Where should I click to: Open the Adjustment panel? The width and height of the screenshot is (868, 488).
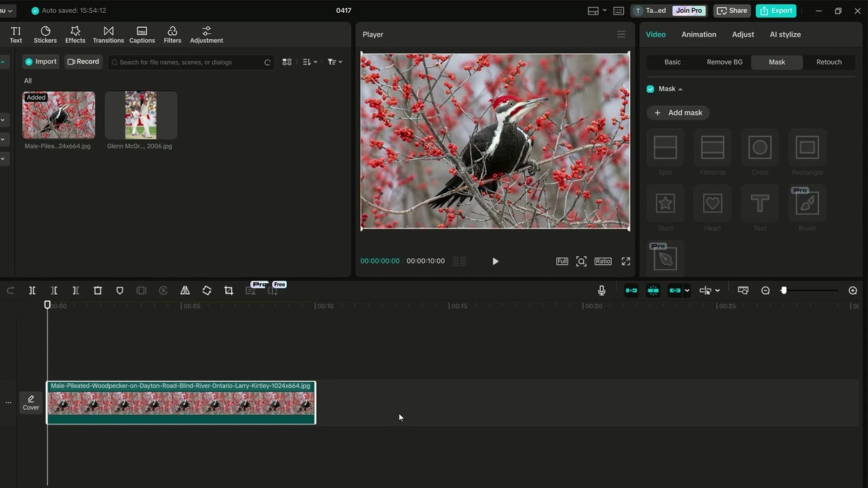(x=207, y=35)
